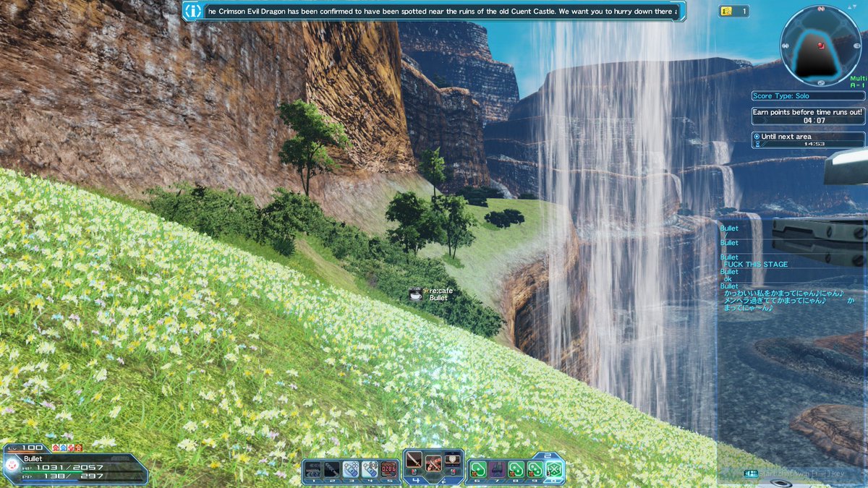This screenshot has height=488, width=868.
Task: Click the left mouse button indicator under katana
Action: tap(414, 472)
